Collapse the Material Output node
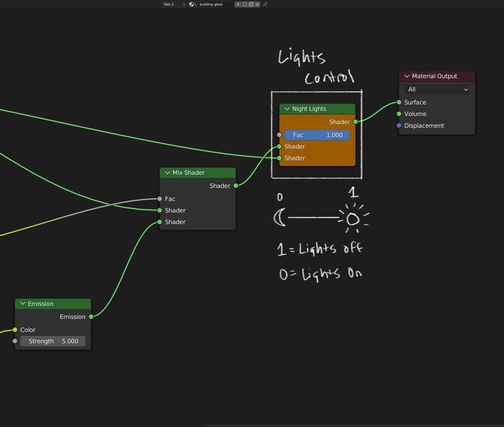The width and height of the screenshot is (504, 427). coord(407,76)
